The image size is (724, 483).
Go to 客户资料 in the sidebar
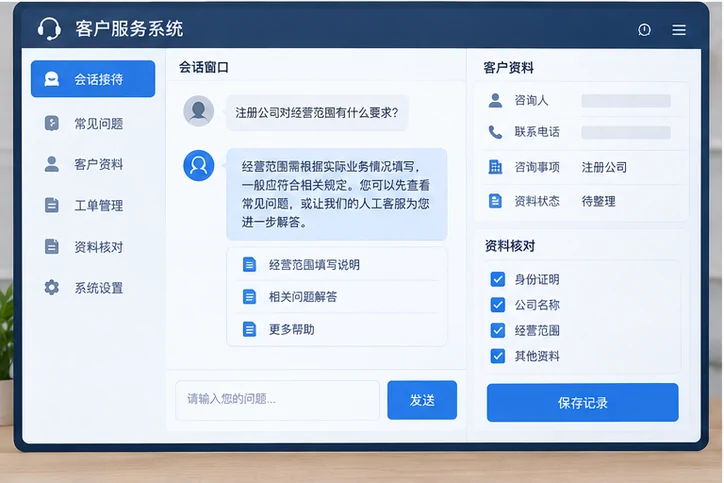click(93, 164)
